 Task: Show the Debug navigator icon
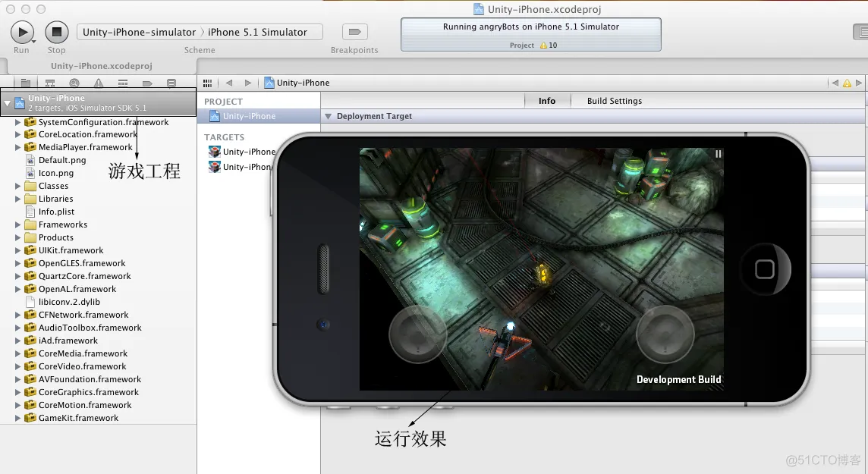coord(123,83)
